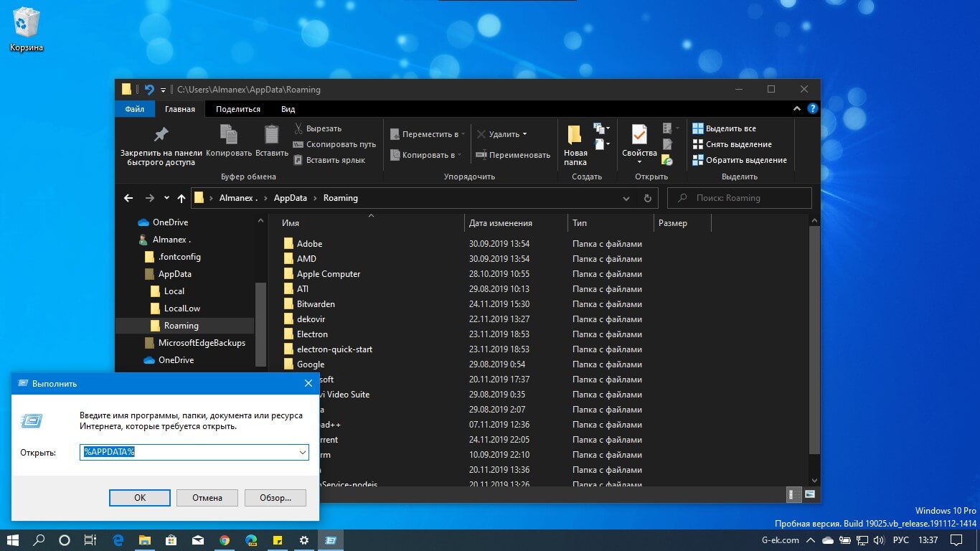Screen dimensions: 980x551
Task: Click the Вставить ribbon icon
Action: click(272, 134)
